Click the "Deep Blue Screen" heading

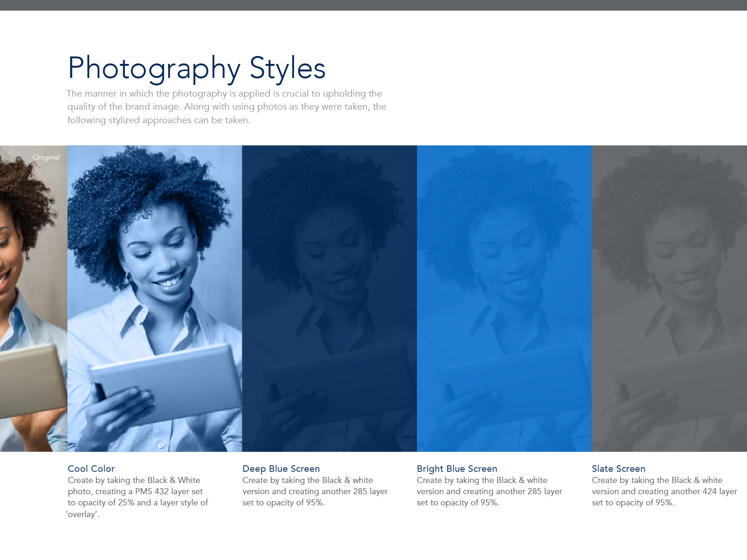tap(281, 469)
